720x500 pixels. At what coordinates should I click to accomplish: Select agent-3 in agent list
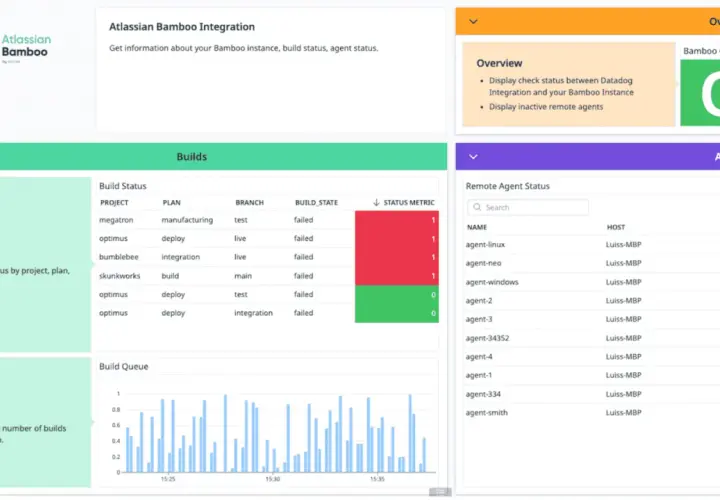click(479, 319)
